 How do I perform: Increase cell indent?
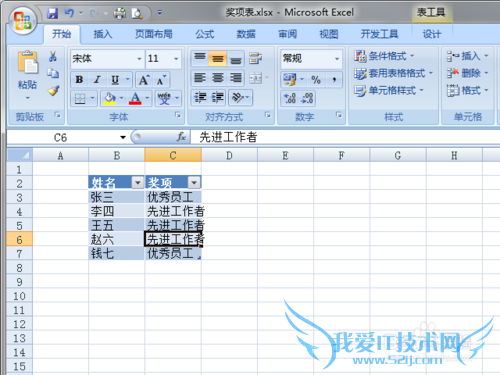(218, 97)
